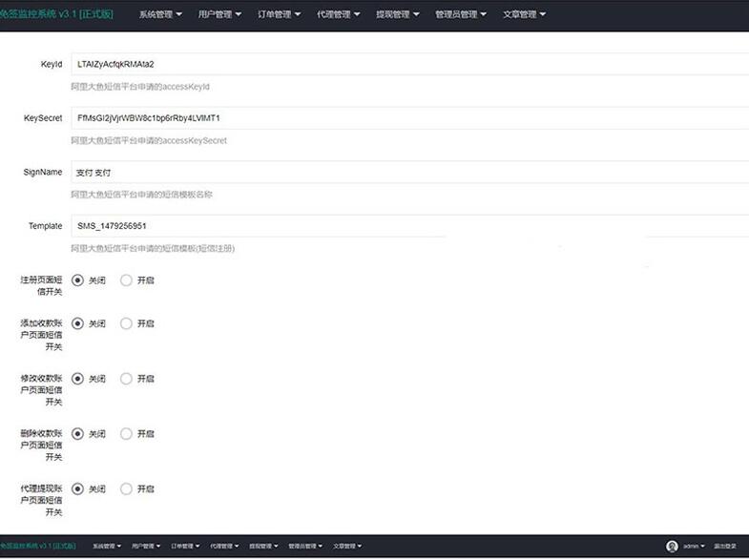
Task: Open 提现管理 in the top navigation
Action: pyautogui.click(x=397, y=14)
